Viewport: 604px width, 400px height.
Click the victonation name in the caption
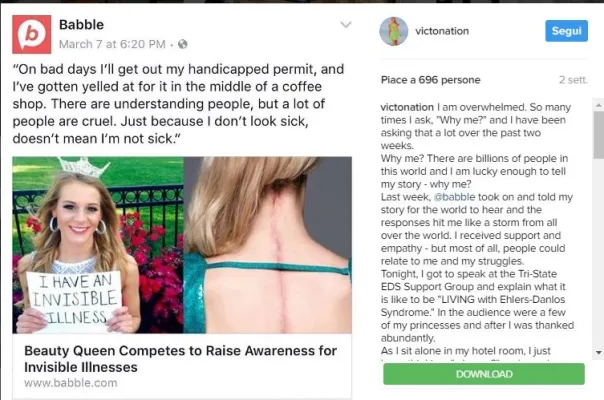coord(407,107)
